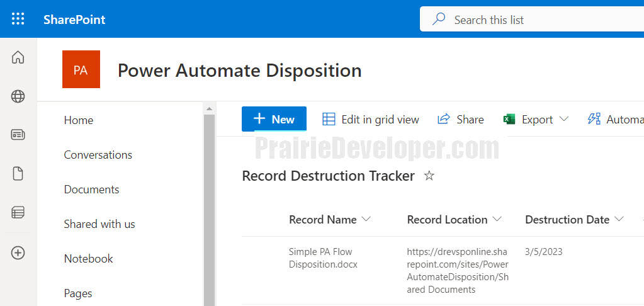Viewport: 644px width, 306px height.
Task: Click the 3/5/2023 destruction date cell
Action: click(543, 252)
